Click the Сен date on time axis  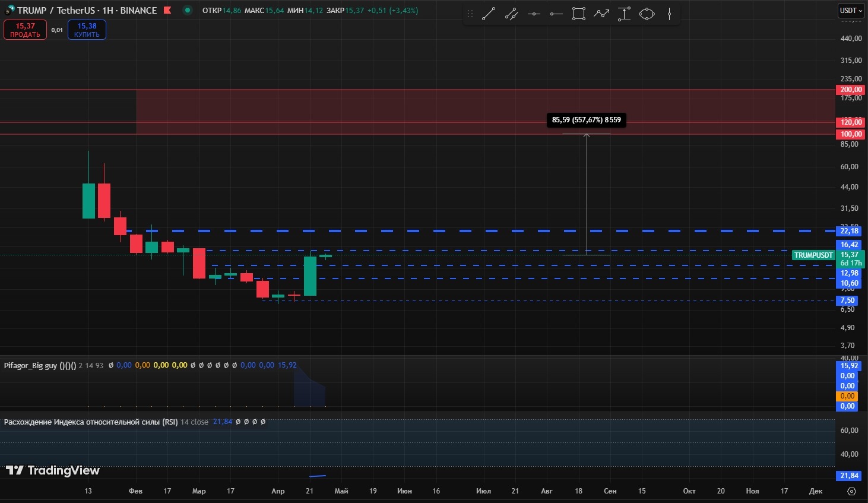click(x=610, y=491)
